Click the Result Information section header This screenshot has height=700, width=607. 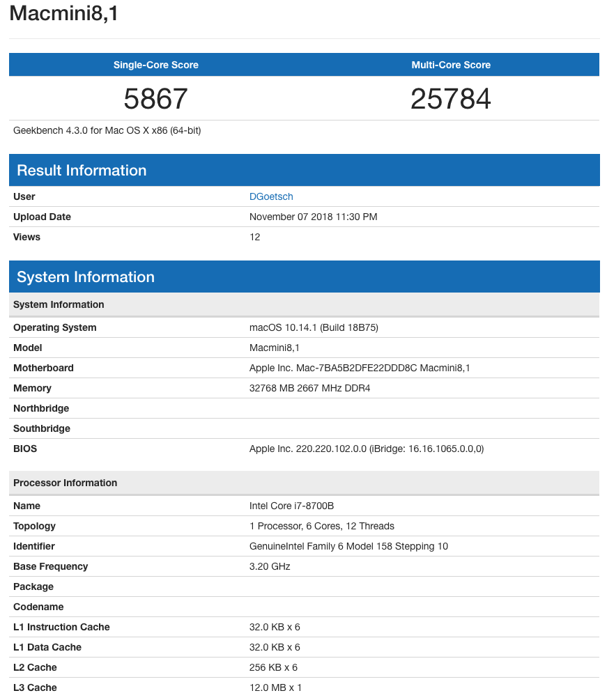coord(304,170)
